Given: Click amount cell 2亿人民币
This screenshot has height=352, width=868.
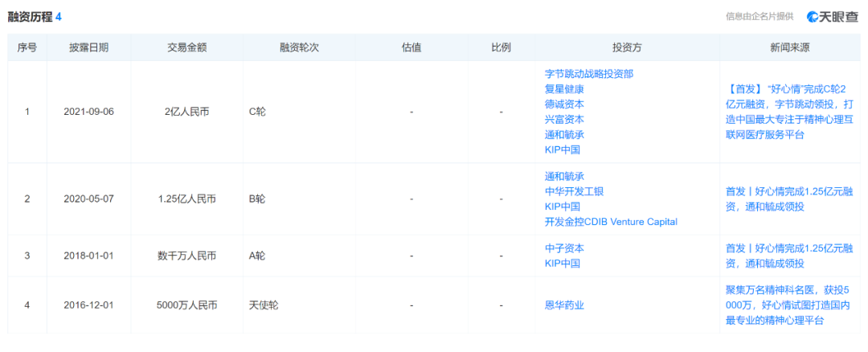Looking at the screenshot, I should pos(187,112).
